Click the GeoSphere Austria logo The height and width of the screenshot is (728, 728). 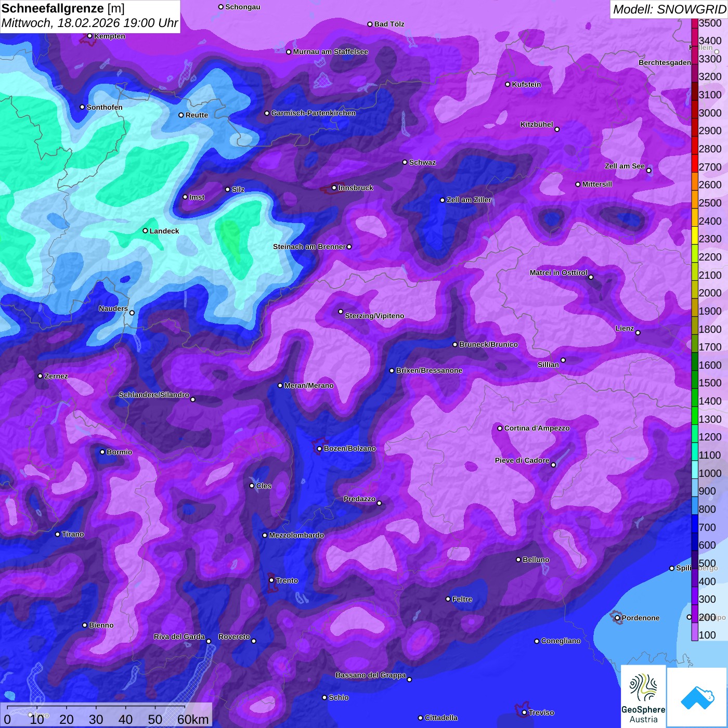[x=643, y=697]
